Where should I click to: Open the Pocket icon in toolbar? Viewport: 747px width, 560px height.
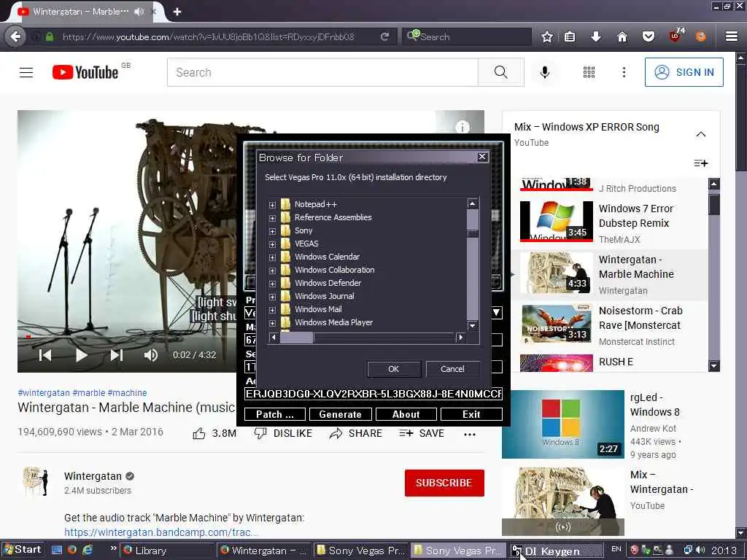(x=649, y=36)
